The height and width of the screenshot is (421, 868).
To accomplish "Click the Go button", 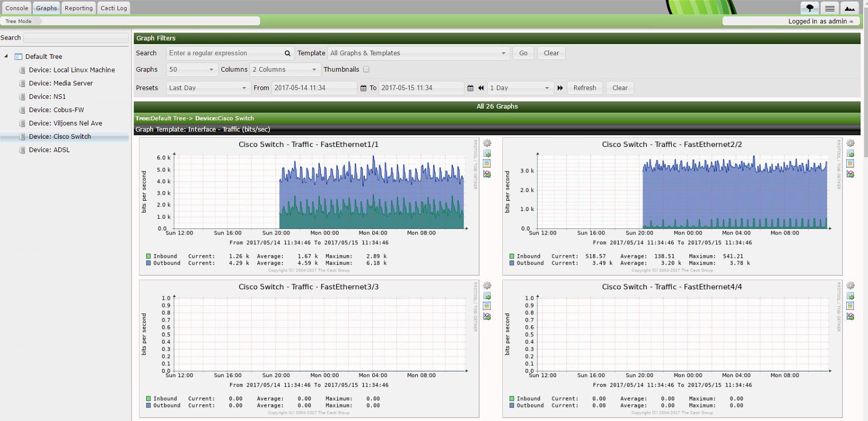I will coord(523,53).
